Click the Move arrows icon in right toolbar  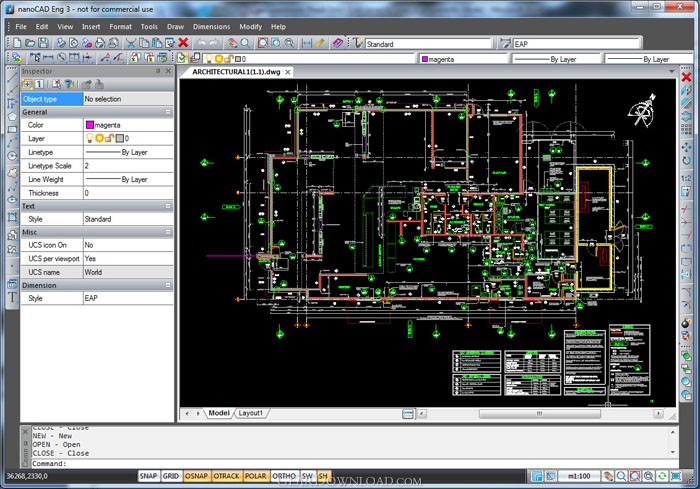coord(686,147)
